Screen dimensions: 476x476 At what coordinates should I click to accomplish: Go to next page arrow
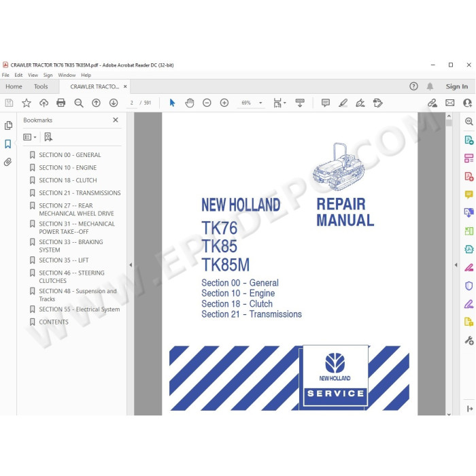[114, 103]
